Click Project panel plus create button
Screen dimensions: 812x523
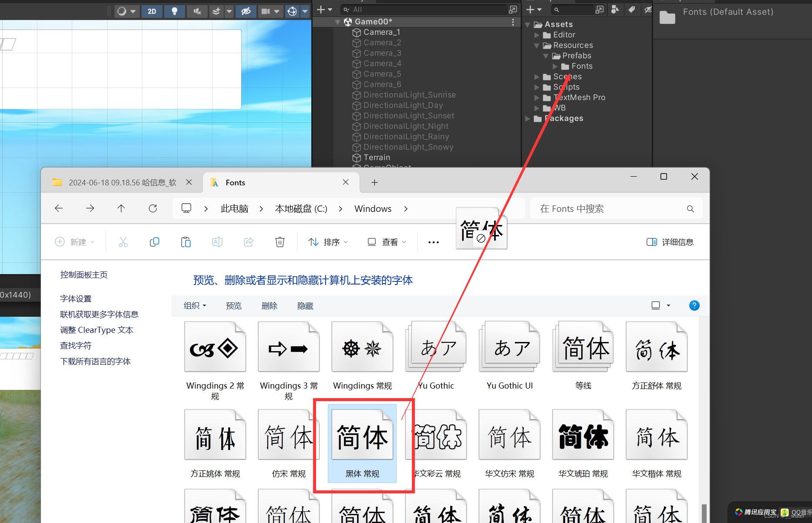pos(534,10)
